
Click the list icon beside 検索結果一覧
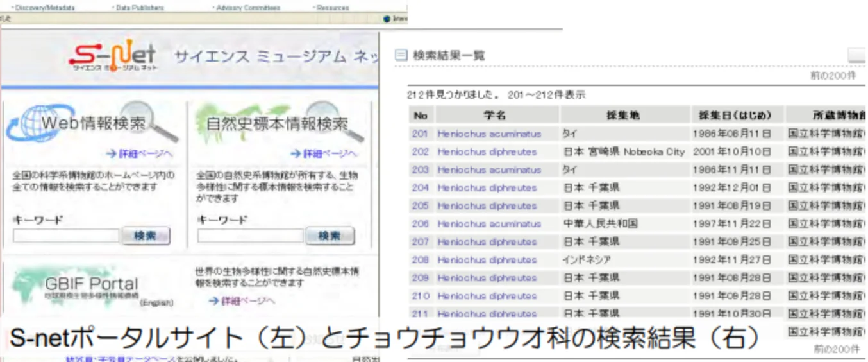[x=401, y=55]
